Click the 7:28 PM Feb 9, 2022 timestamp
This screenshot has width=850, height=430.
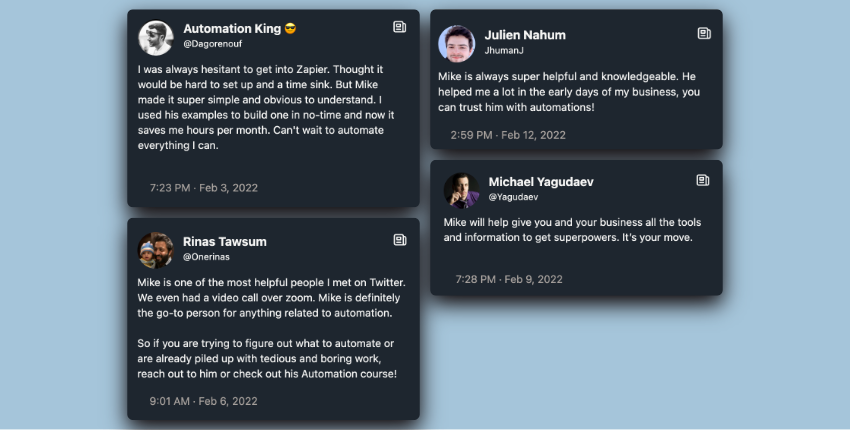509,279
